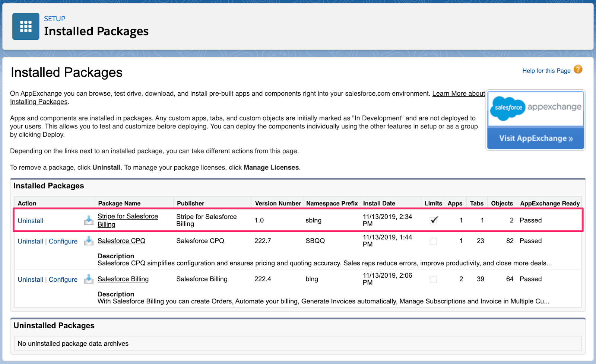Click version number 222.4
The height and width of the screenshot is (364, 596).
pyautogui.click(x=263, y=279)
